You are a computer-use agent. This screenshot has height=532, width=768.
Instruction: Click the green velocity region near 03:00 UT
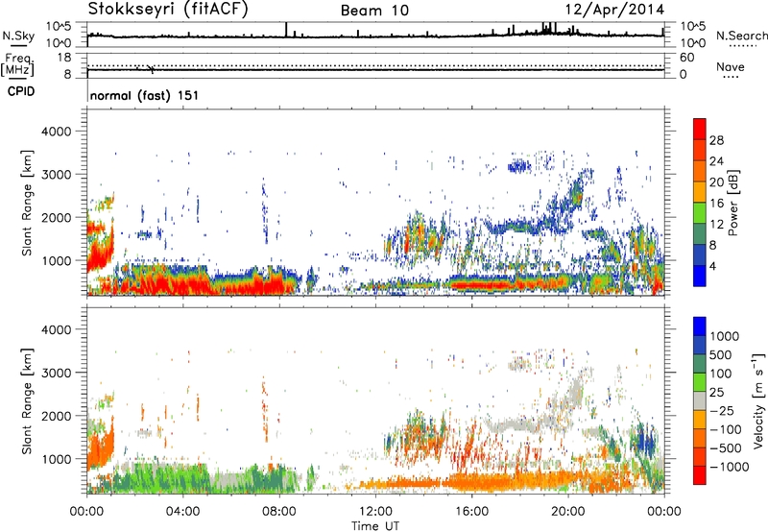pos(161,477)
